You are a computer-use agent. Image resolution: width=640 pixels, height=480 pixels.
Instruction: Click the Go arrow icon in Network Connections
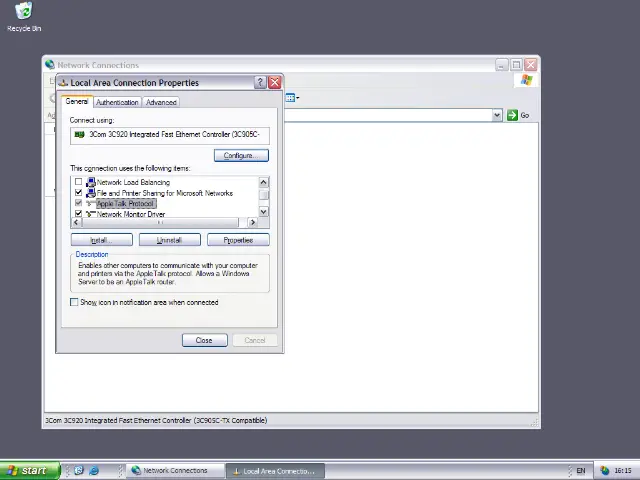(x=512, y=116)
